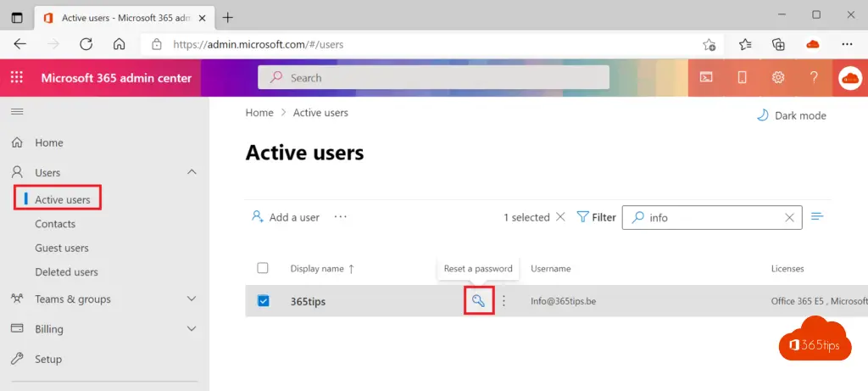The width and height of the screenshot is (868, 391).
Task: Open browser collections icon
Action: (x=779, y=44)
